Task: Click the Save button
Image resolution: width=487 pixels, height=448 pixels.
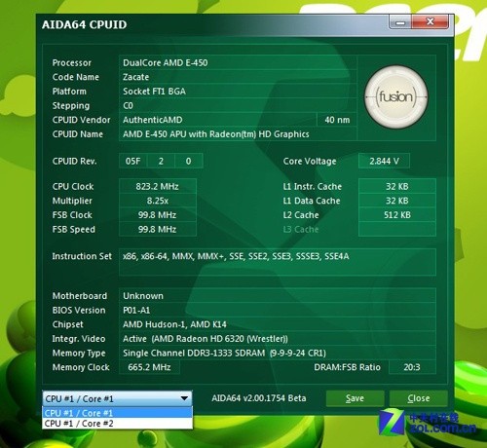Action: [x=355, y=398]
